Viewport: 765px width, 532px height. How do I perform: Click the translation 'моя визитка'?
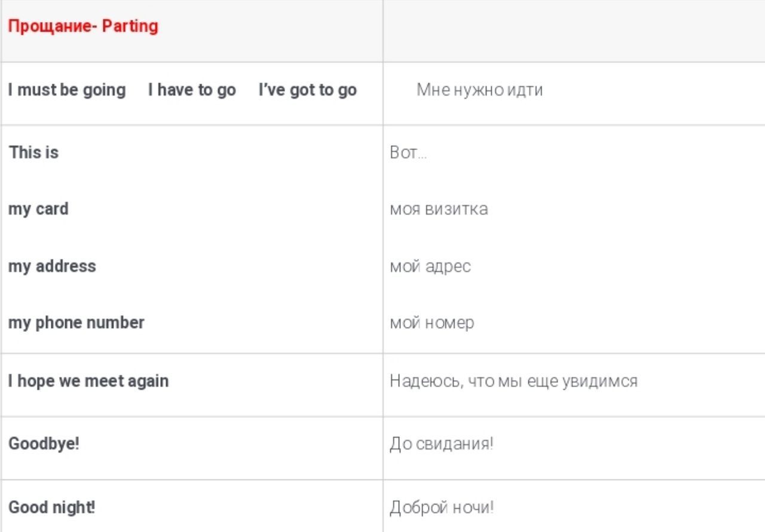pyautogui.click(x=439, y=209)
